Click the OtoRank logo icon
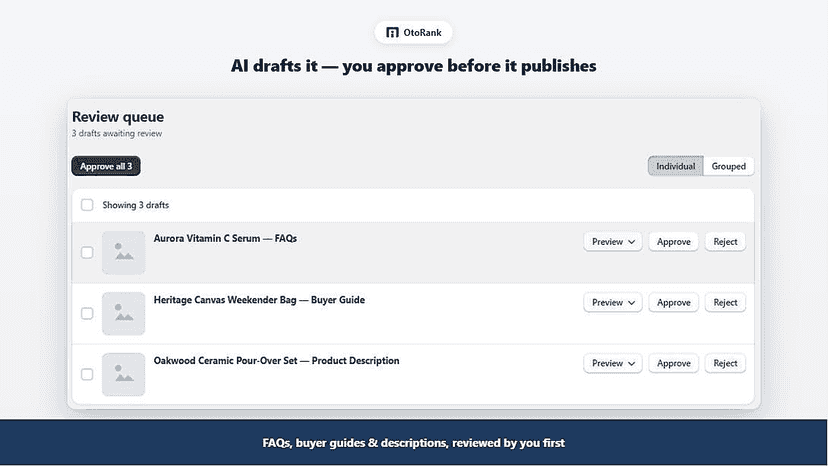 click(392, 33)
